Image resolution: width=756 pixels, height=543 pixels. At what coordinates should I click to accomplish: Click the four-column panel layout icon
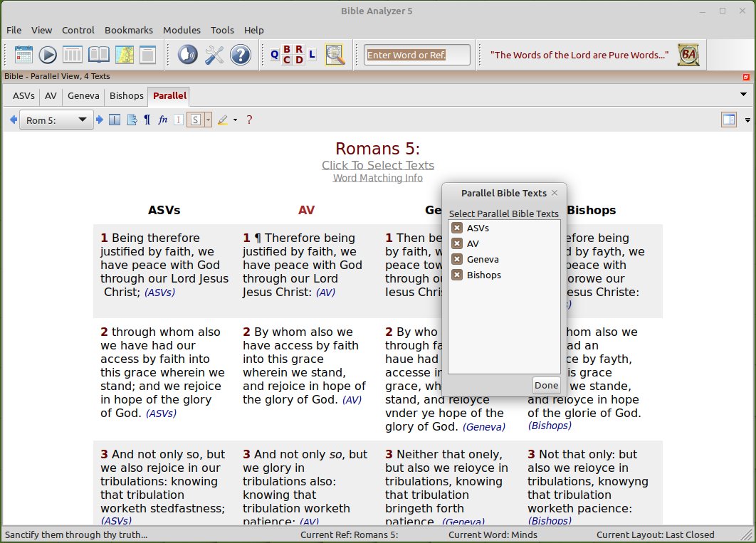(73, 55)
